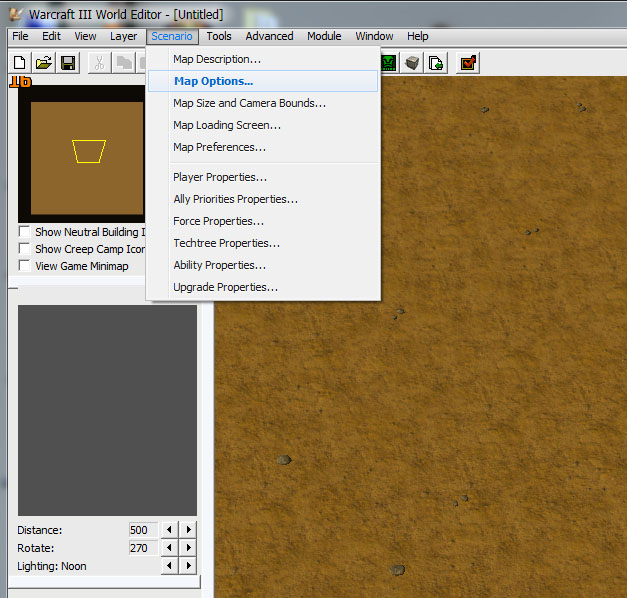Choose Upgrade Properties entry
This screenshot has width=627, height=598.
tap(263, 287)
